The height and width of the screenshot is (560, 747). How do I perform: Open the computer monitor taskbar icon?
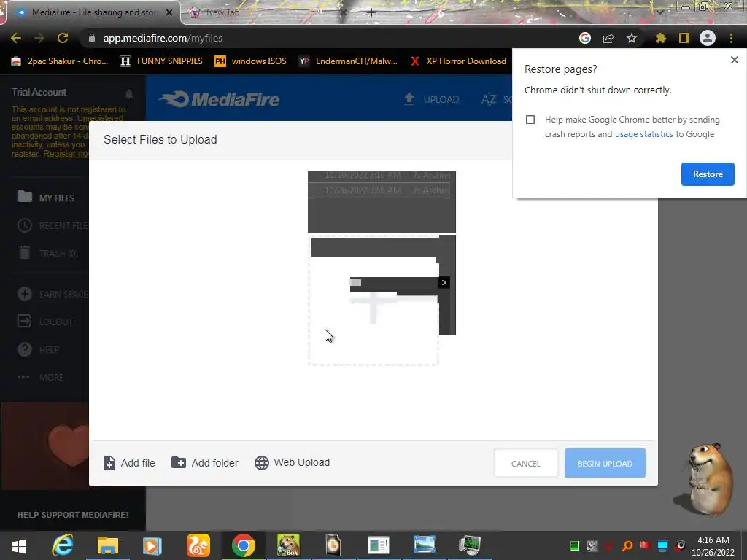(470, 545)
